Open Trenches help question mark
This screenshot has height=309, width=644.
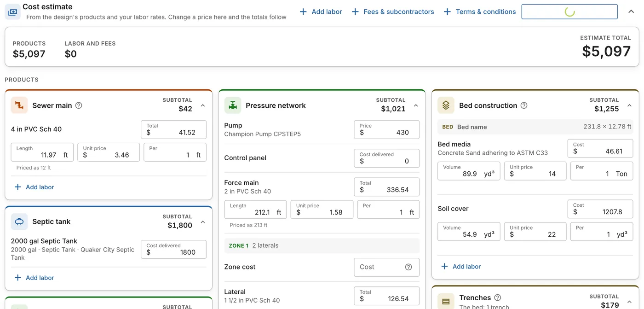click(497, 298)
